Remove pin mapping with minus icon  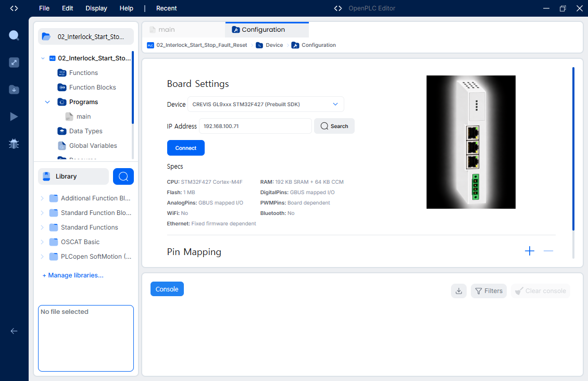pyautogui.click(x=548, y=251)
